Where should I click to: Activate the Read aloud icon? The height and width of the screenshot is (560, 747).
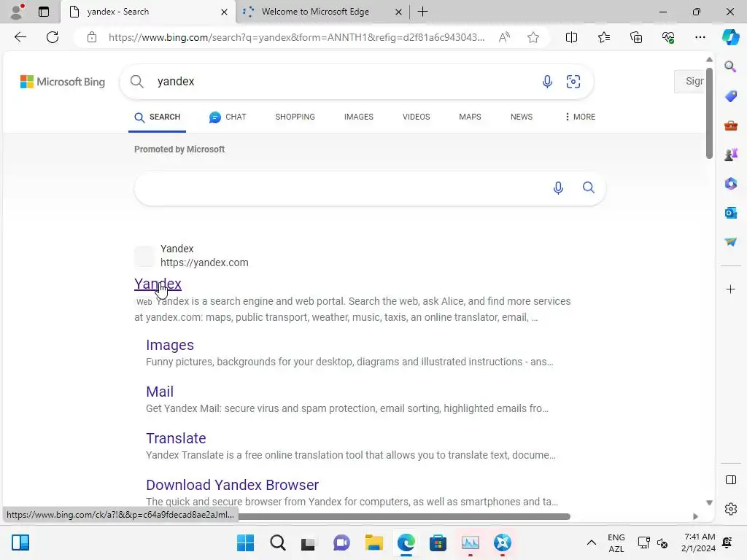point(504,37)
